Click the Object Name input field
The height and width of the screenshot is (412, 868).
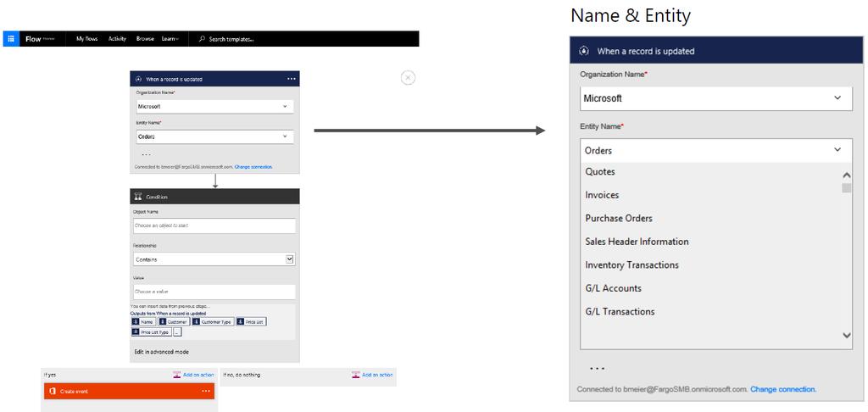click(x=214, y=226)
